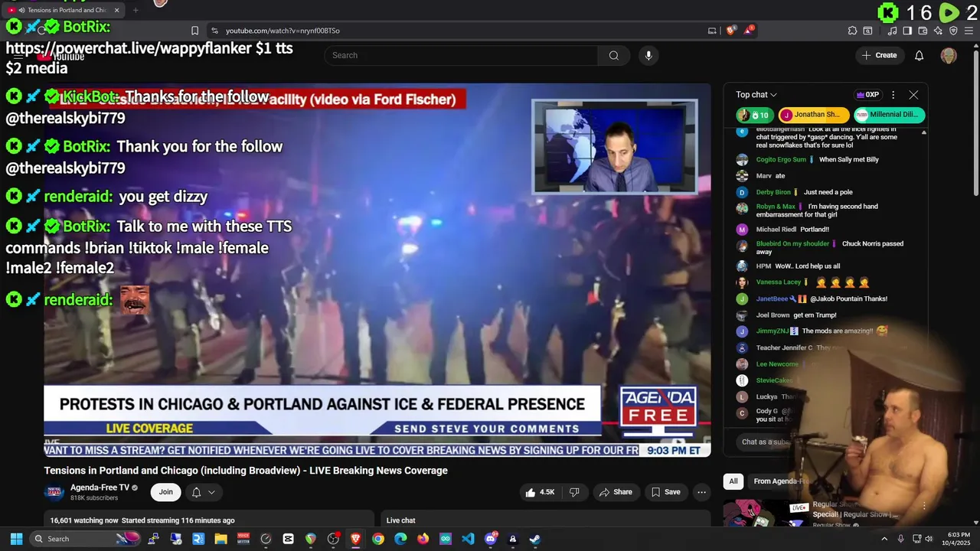Click the bookmark icon beside the URL
This screenshot has height=551, width=980.
coord(194,31)
